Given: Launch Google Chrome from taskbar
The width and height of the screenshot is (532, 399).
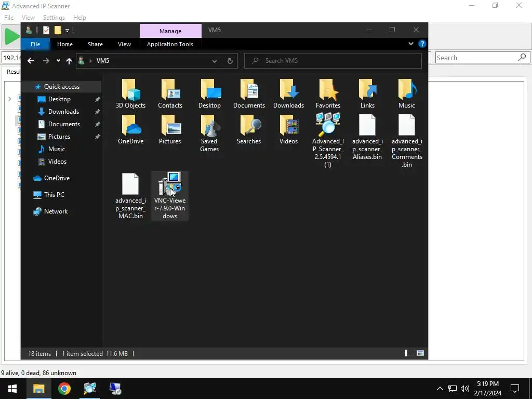Looking at the screenshot, I should tap(64, 389).
